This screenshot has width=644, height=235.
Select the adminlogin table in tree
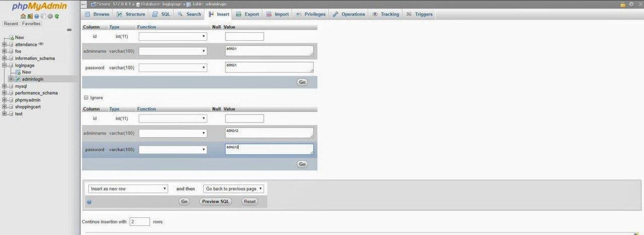coord(33,79)
